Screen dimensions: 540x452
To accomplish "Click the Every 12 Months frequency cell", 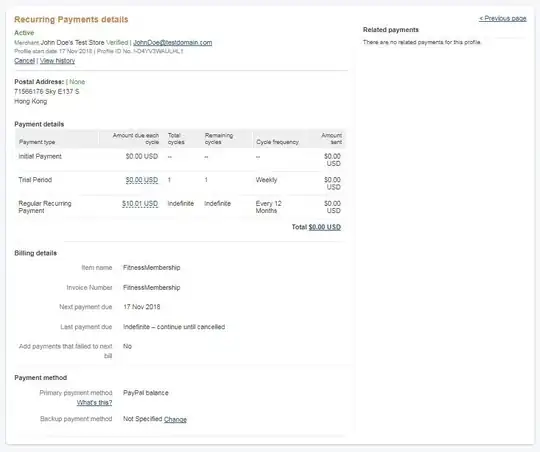I will coord(269,207).
